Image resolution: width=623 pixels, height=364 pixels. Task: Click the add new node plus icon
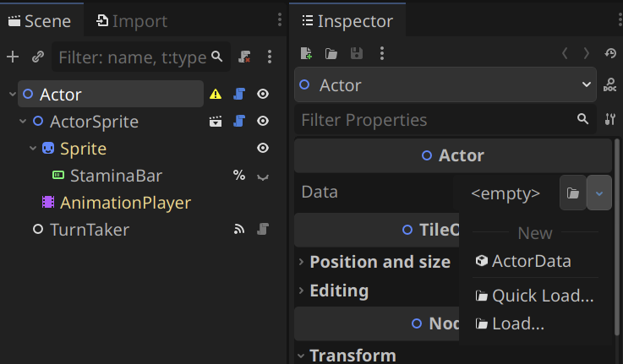coord(13,57)
